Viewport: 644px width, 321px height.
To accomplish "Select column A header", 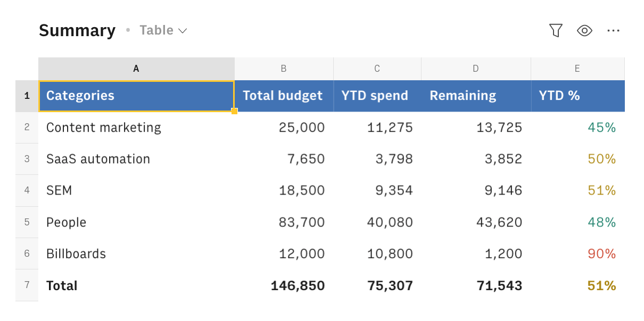I will [x=136, y=69].
